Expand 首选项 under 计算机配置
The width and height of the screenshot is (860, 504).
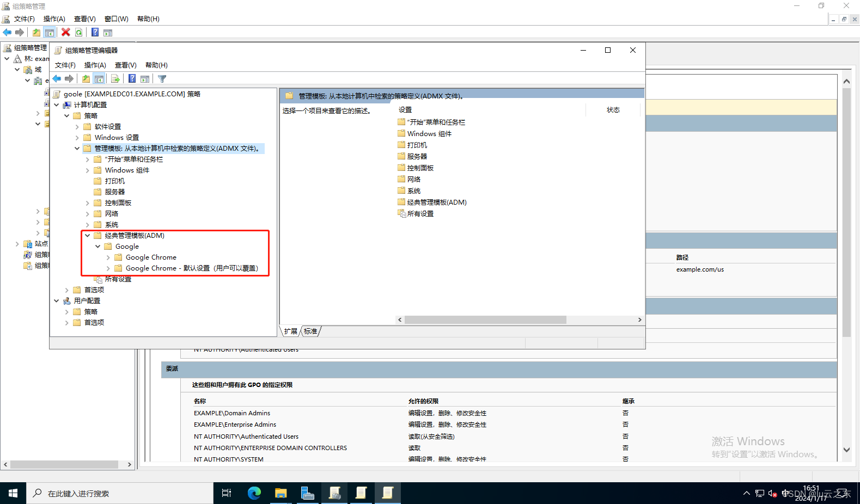tap(67, 290)
